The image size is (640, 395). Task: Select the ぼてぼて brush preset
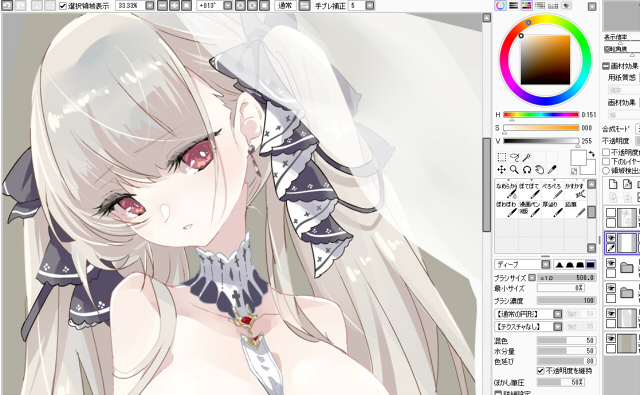529,190
